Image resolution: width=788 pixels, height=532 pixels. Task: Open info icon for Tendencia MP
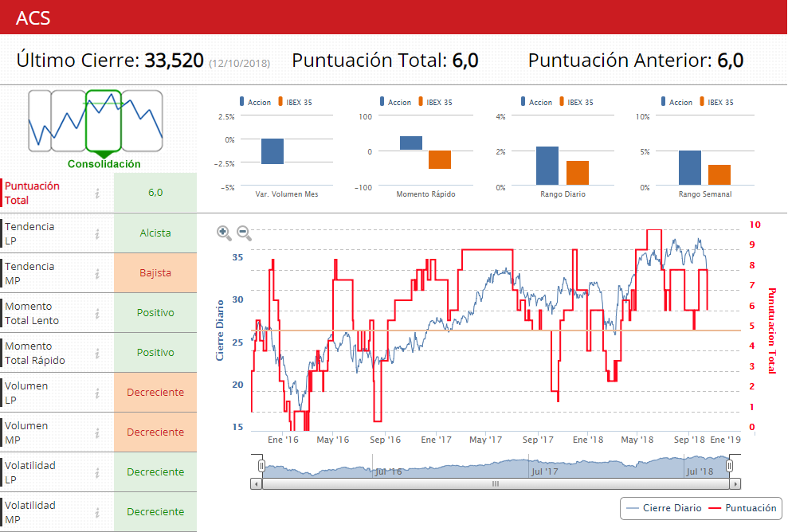pyautogui.click(x=97, y=273)
